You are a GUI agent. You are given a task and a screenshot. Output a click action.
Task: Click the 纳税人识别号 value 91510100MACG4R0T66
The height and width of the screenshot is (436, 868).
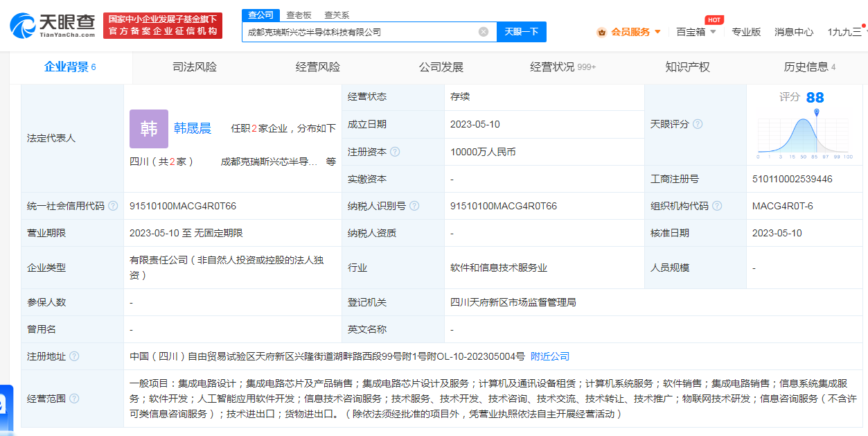(504, 206)
